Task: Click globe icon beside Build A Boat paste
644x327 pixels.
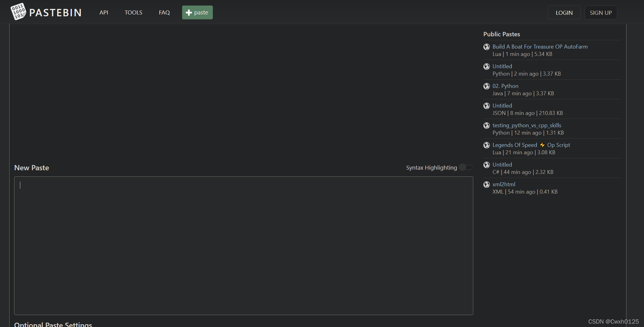Action: [486, 47]
